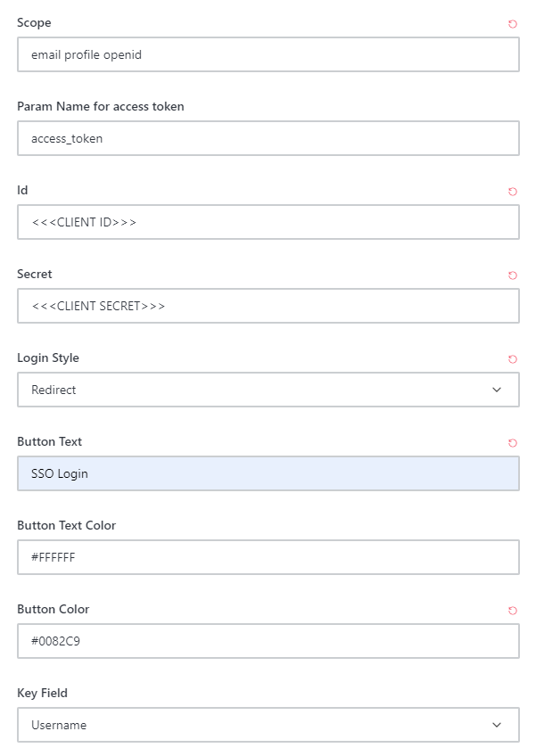Click the access_token param name field

pos(268,138)
